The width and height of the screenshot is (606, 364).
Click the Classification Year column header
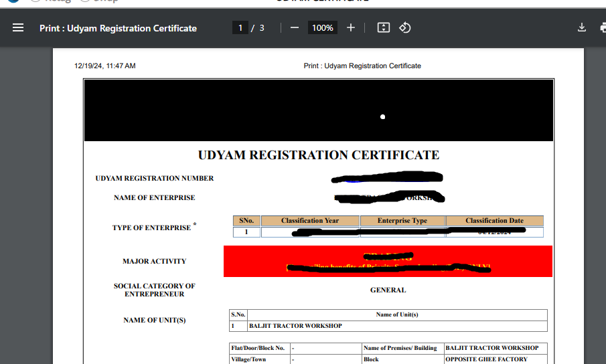309,221
